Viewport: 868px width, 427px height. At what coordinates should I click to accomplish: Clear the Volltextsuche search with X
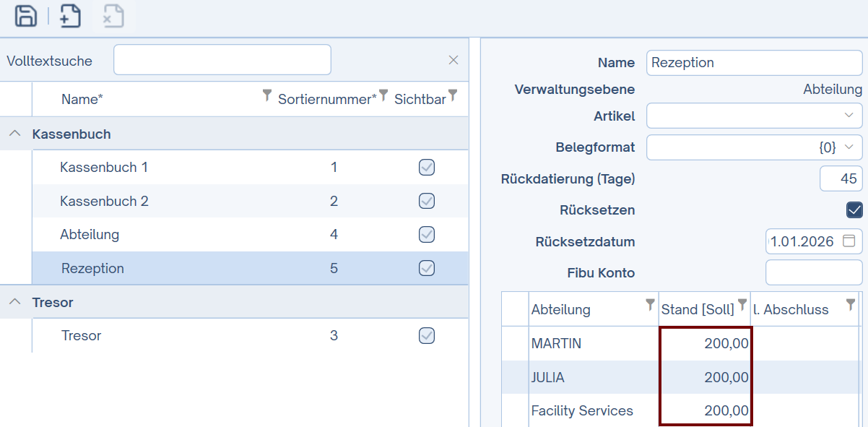[x=453, y=60]
